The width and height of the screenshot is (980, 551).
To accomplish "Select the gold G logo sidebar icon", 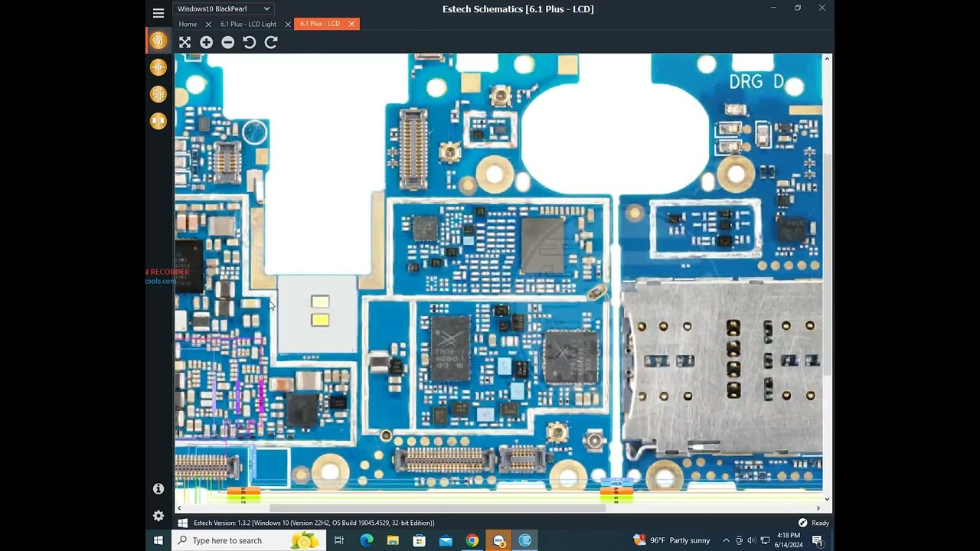I will click(158, 41).
